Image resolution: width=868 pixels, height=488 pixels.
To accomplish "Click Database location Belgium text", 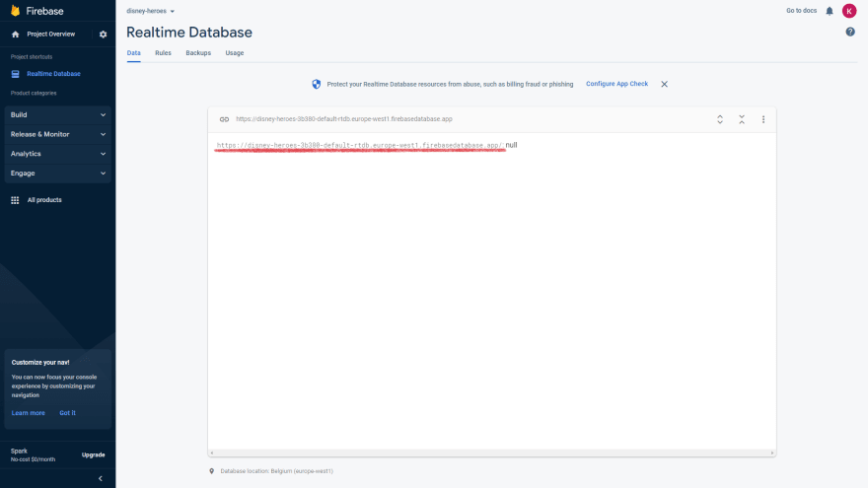I will 277,471.
